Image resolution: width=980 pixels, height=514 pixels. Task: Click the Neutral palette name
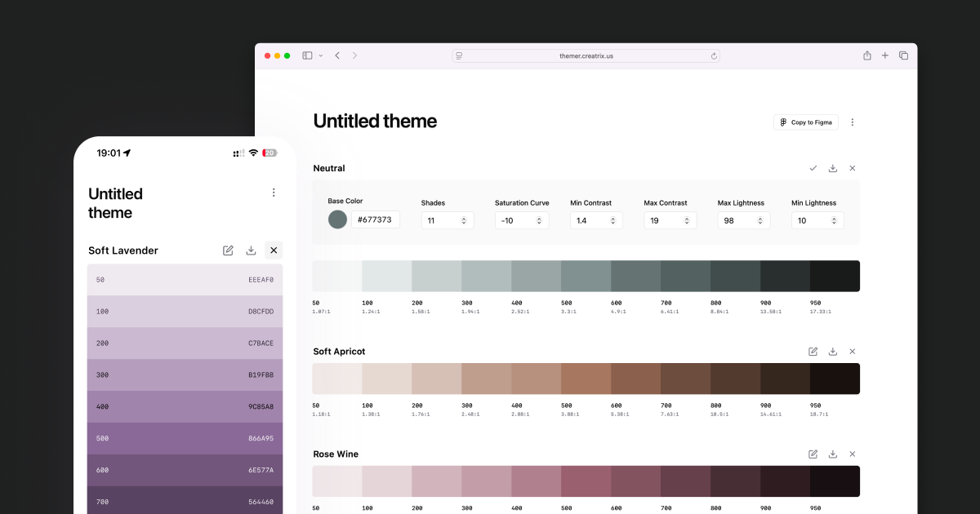click(x=329, y=168)
